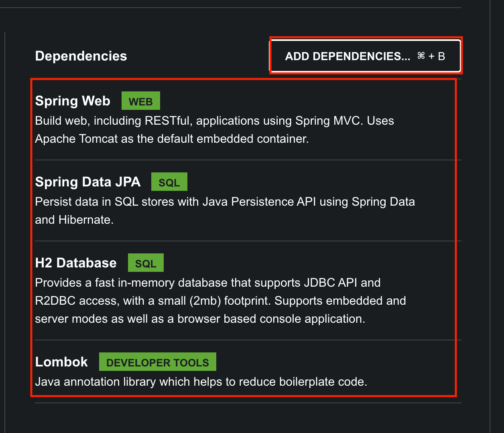Click the DEVELOPER TOOLS tag
Viewport: 504px width, 433px height.
pyautogui.click(x=158, y=362)
